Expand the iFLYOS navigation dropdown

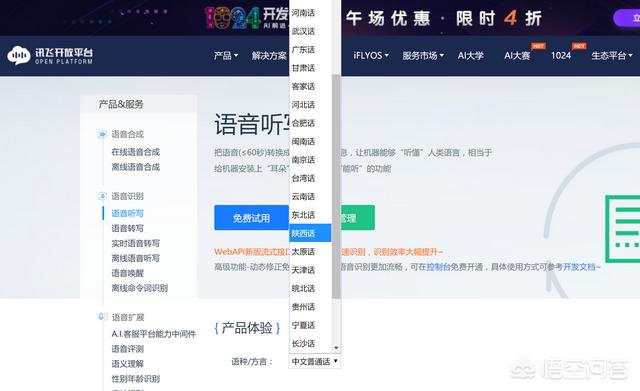(371, 56)
